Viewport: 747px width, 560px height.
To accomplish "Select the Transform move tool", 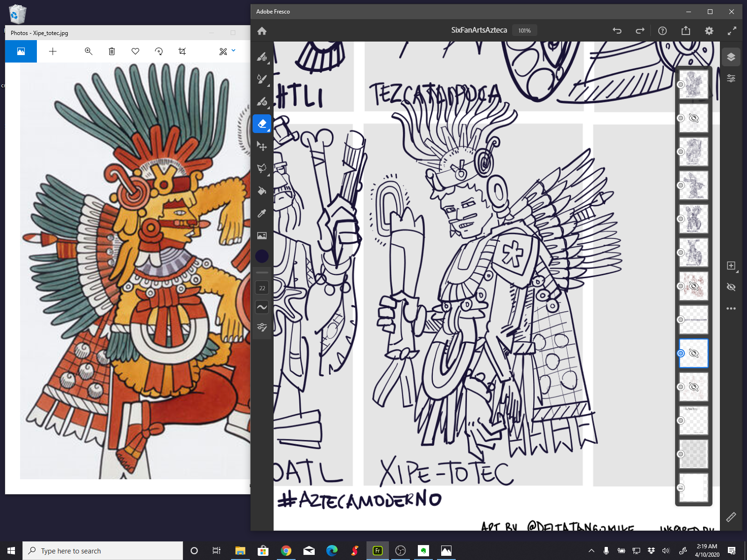I will (x=262, y=146).
